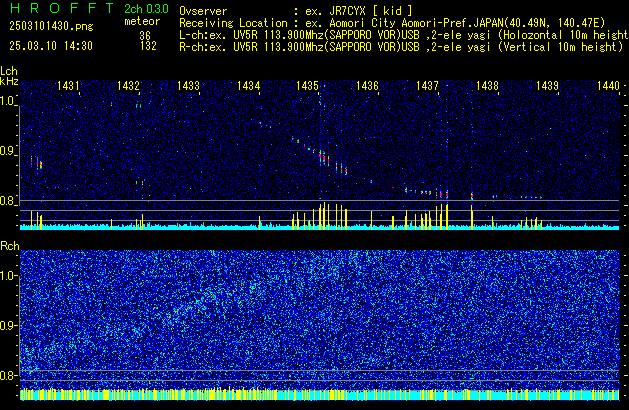This screenshot has width=629, height=410.
Task: Select the 'L-ch' receiver description line
Action: (x=404, y=35)
